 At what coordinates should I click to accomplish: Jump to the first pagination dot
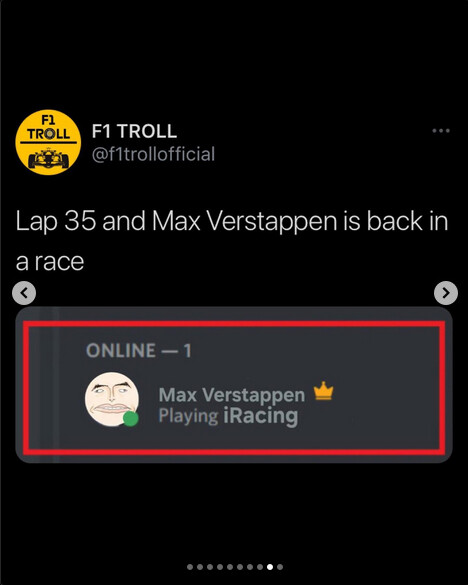pos(190,567)
